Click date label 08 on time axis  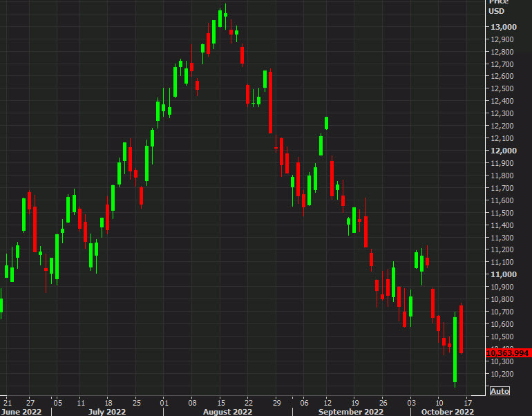pyautogui.click(x=192, y=403)
